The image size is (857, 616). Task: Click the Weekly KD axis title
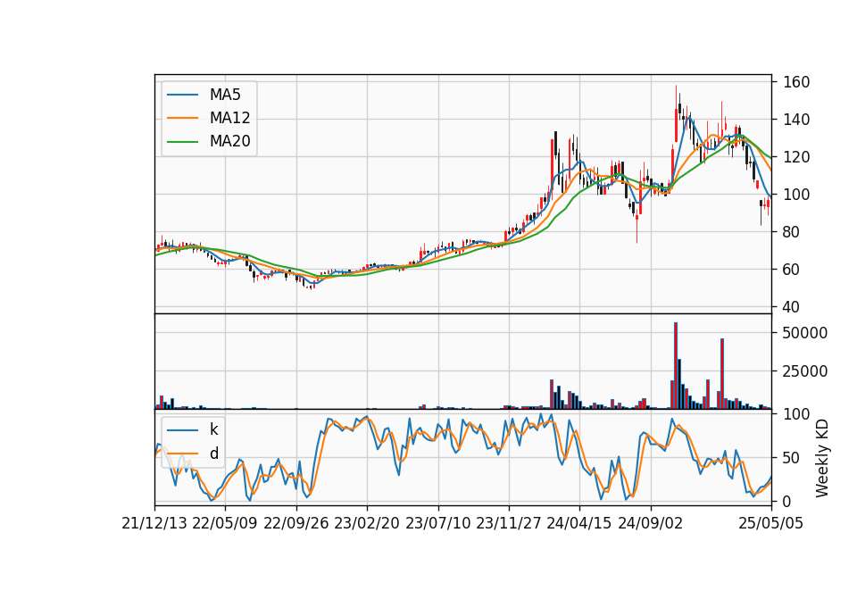point(822,459)
